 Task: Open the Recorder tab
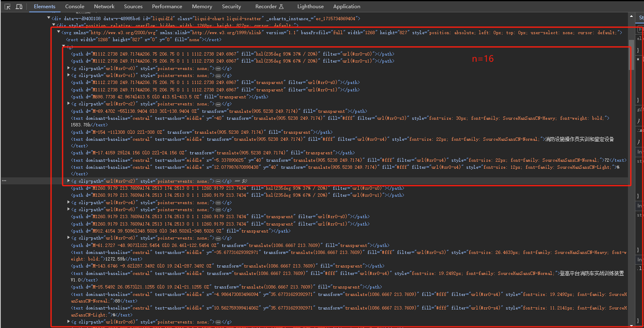[x=269, y=7]
